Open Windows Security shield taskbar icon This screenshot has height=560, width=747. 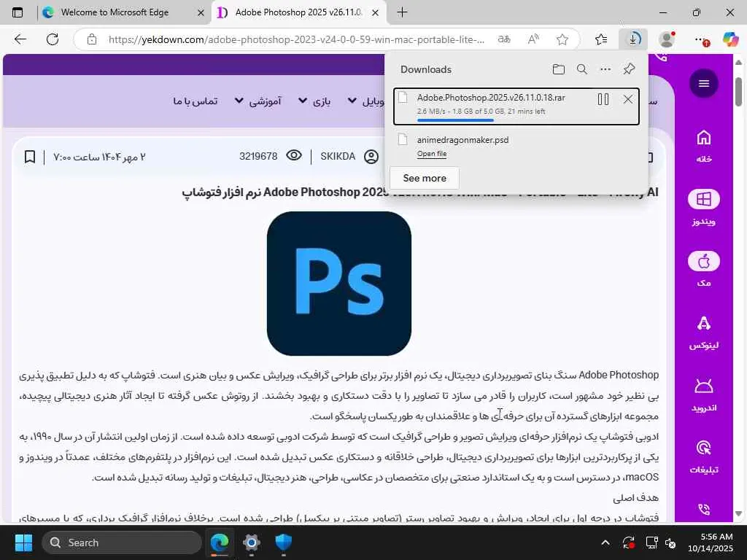(x=284, y=542)
